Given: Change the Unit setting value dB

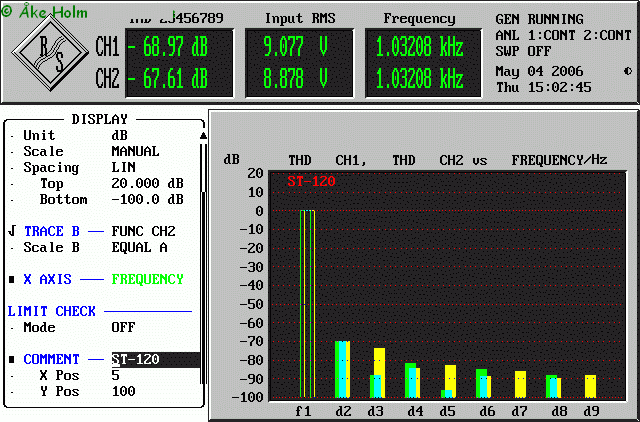Looking at the screenshot, I should pyautogui.click(x=119, y=135).
